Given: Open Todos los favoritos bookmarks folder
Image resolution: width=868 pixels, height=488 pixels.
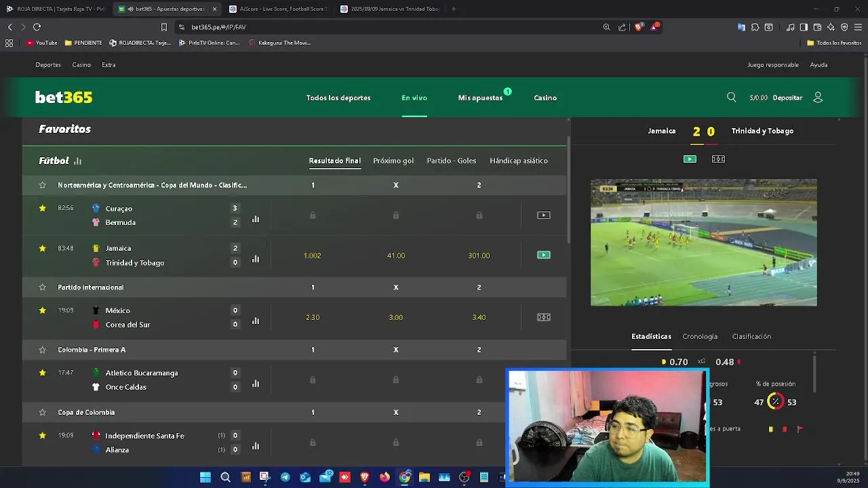Looking at the screenshot, I should 834,43.
